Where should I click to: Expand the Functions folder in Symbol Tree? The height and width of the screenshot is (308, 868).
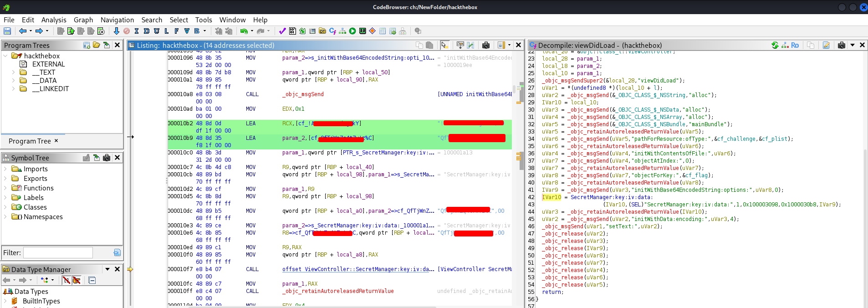click(5, 188)
